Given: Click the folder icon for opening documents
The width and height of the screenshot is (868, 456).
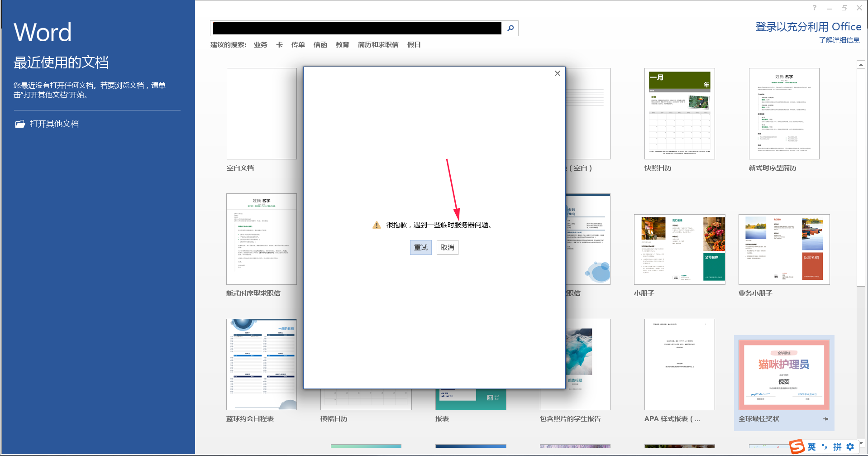Looking at the screenshot, I should tap(20, 124).
